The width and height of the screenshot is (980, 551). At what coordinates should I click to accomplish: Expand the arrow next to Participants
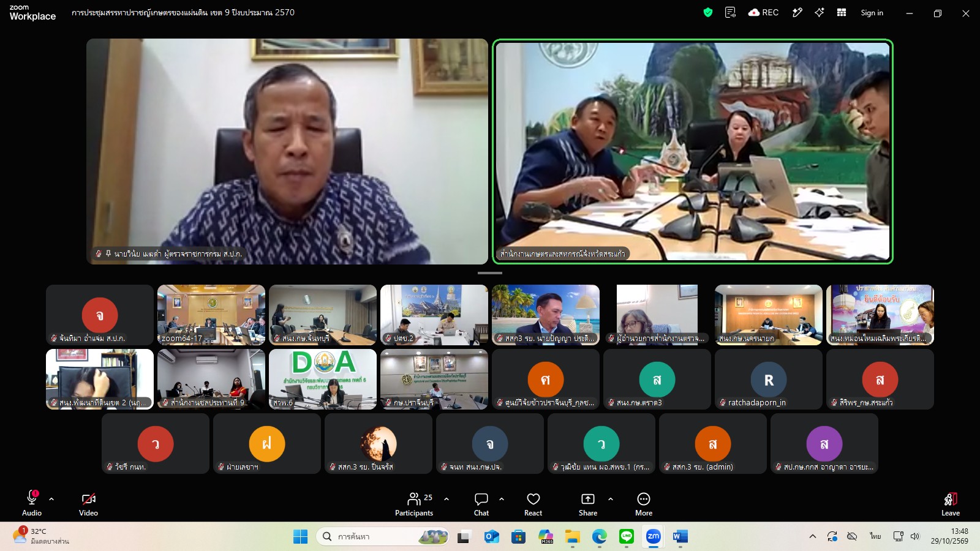click(x=447, y=499)
